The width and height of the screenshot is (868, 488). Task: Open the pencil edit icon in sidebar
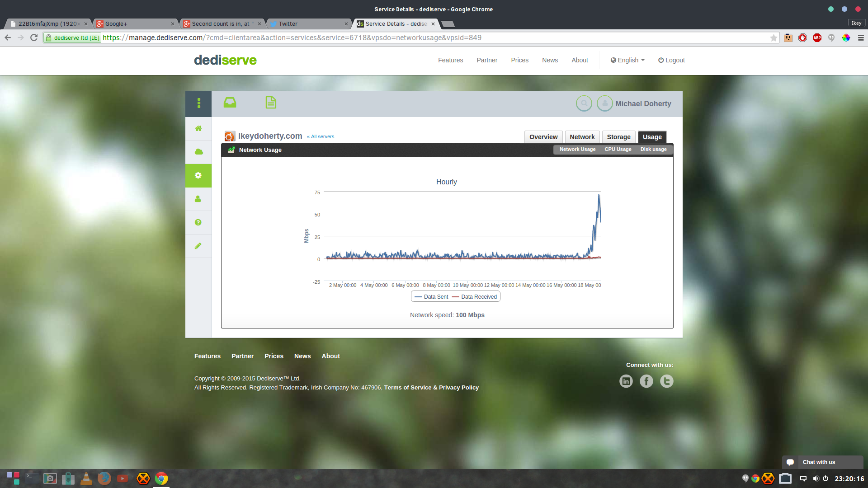pos(198,246)
